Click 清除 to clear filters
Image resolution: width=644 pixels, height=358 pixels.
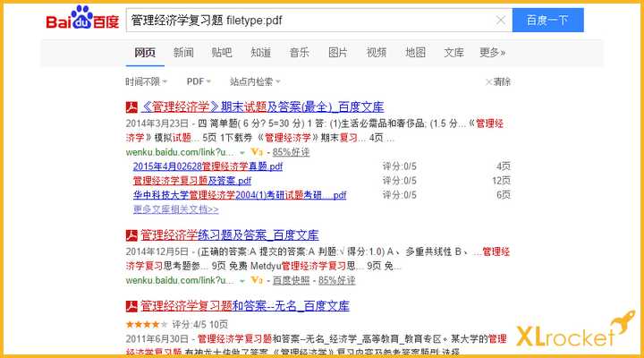[x=498, y=81]
